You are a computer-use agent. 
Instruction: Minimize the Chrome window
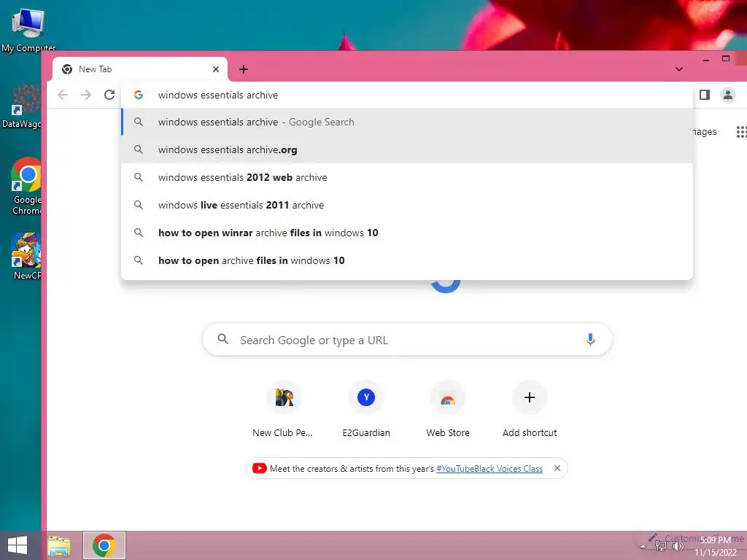[x=706, y=60]
